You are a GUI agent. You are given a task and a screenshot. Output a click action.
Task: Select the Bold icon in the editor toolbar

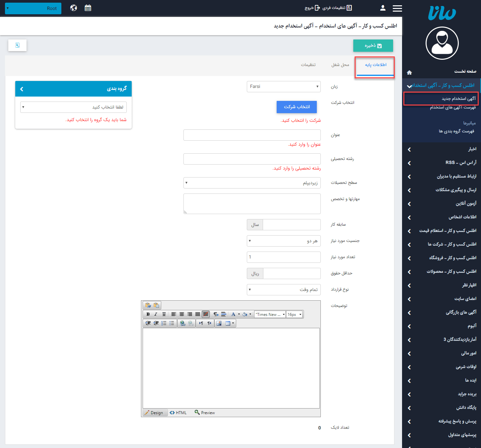pos(148,314)
